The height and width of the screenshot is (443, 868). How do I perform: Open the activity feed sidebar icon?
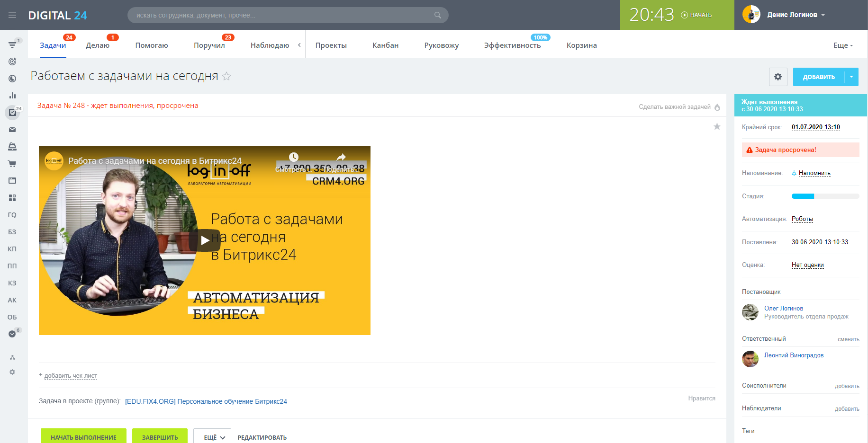click(x=12, y=45)
